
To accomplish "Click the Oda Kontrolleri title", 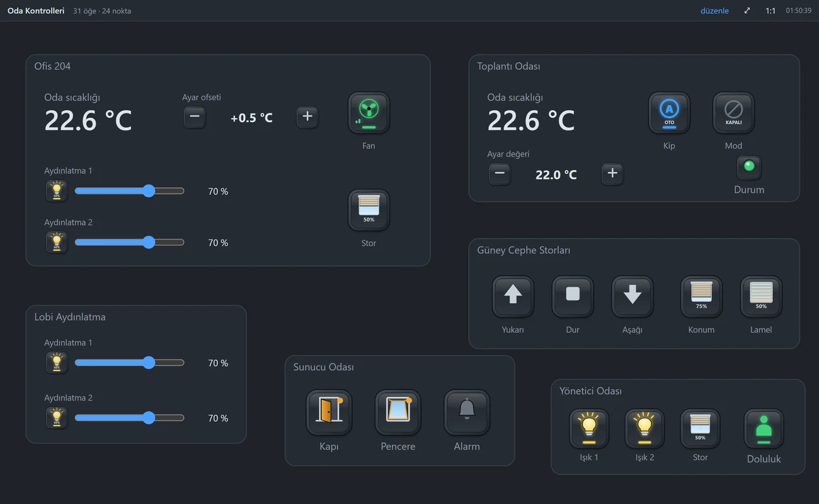I will (x=36, y=11).
